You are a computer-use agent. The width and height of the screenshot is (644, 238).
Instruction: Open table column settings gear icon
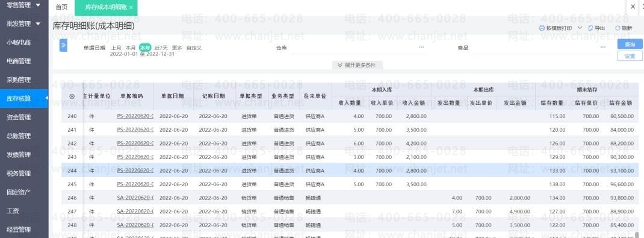[x=72, y=96]
